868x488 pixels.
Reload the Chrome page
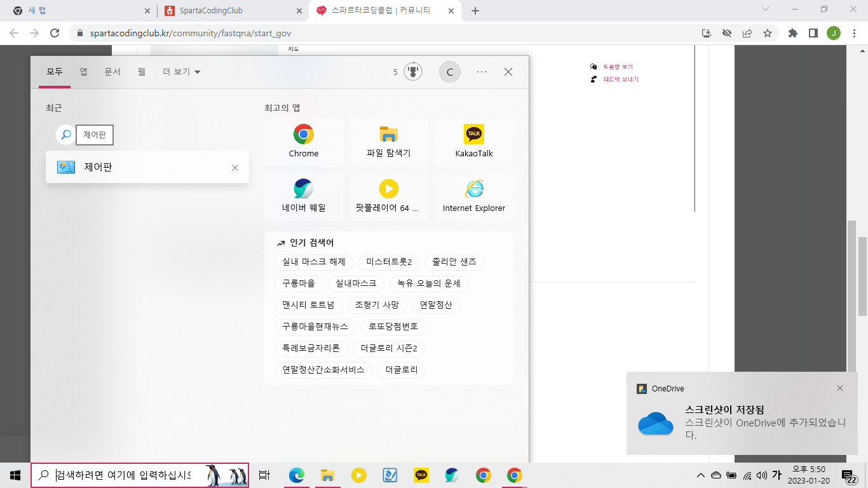55,33
